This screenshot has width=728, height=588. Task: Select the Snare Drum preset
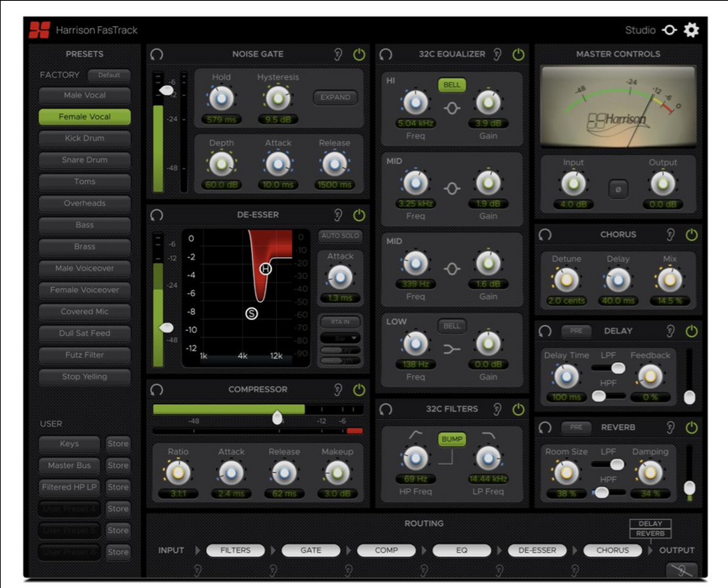tap(85, 160)
